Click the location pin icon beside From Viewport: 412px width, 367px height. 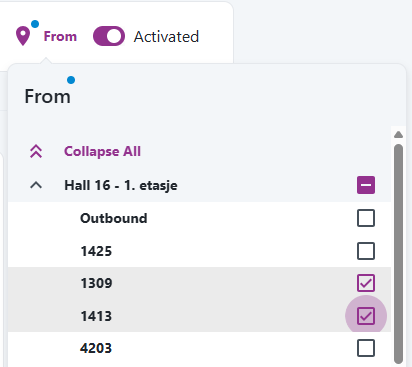[x=23, y=36]
